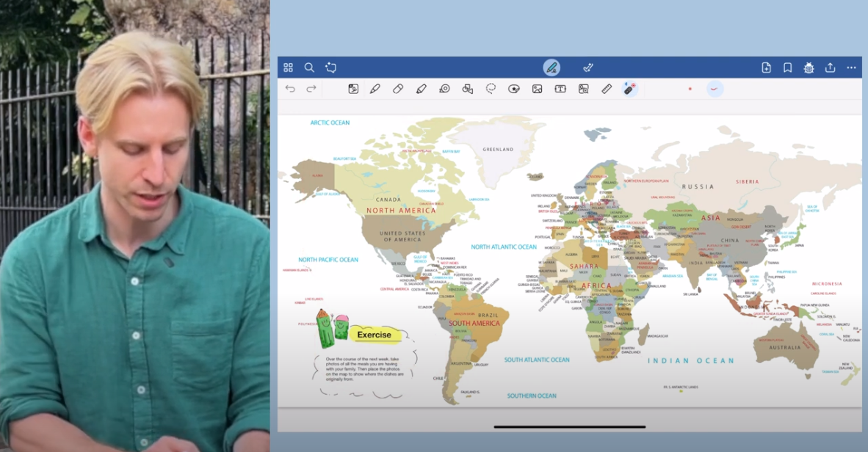Add a new page to the document
The image size is (868, 452).
click(x=766, y=68)
